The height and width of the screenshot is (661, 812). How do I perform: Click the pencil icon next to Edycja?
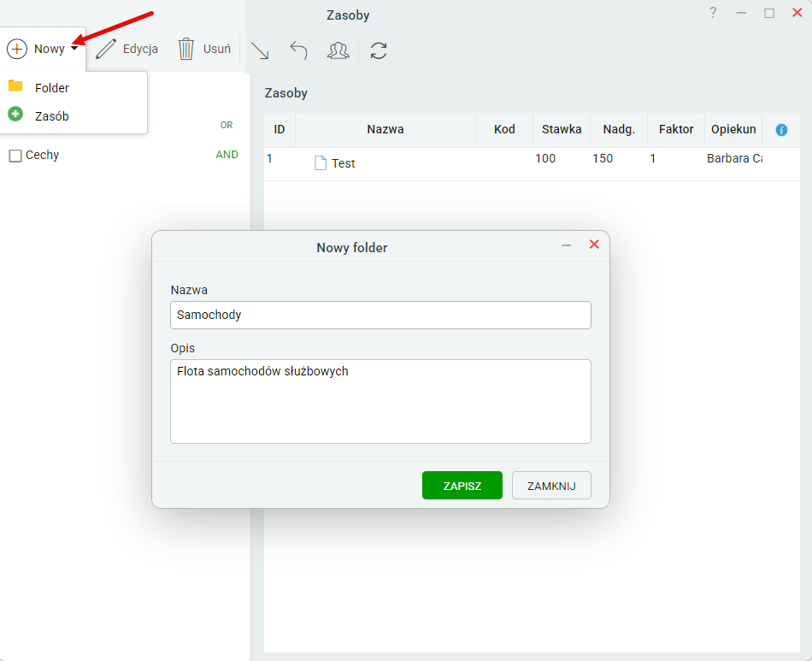[x=106, y=50]
